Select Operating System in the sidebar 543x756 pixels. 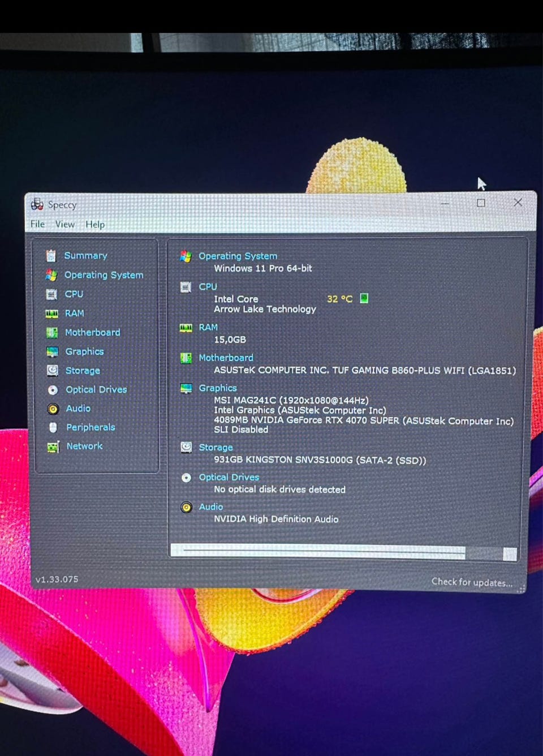[104, 275]
